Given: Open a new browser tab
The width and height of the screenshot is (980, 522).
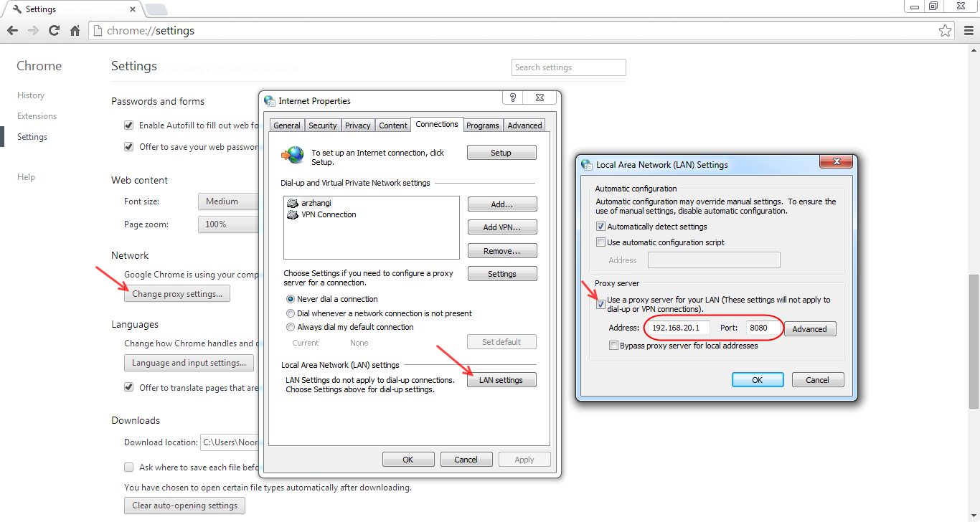Looking at the screenshot, I should (x=156, y=9).
